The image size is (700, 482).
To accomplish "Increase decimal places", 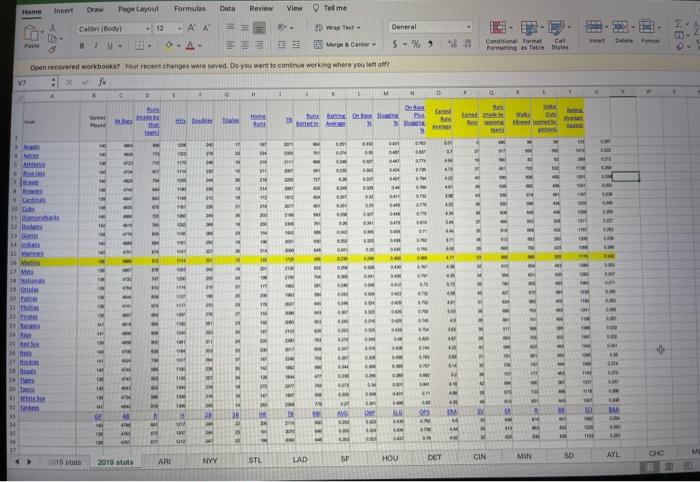I will (x=452, y=44).
